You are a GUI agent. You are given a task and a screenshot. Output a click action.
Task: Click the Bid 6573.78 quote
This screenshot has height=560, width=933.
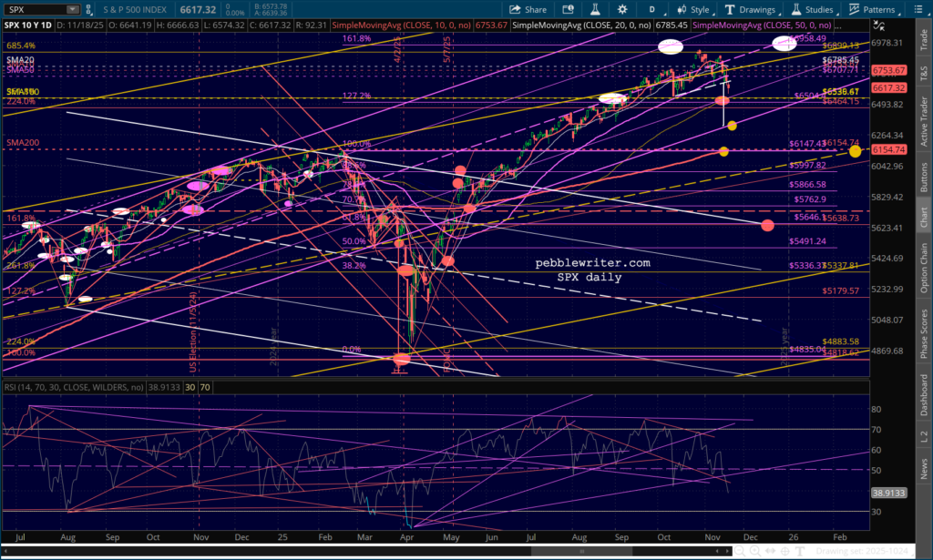coord(270,6)
